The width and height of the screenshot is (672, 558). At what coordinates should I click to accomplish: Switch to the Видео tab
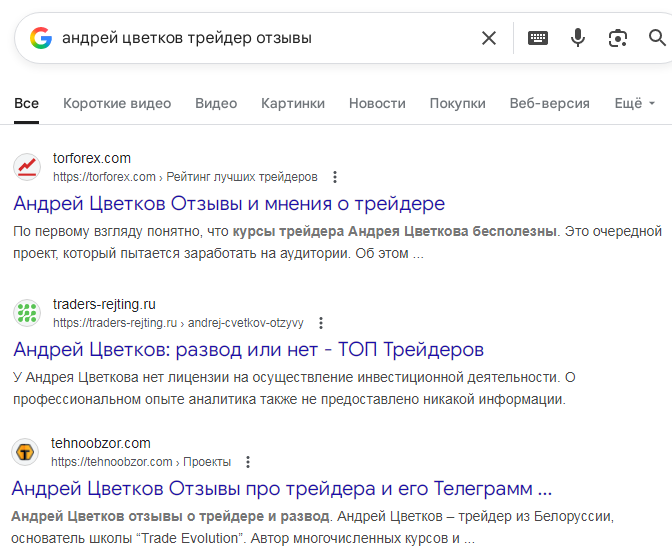click(x=216, y=103)
